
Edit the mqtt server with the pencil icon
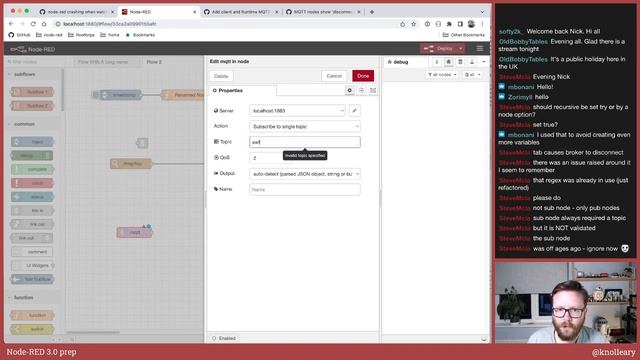(355, 111)
